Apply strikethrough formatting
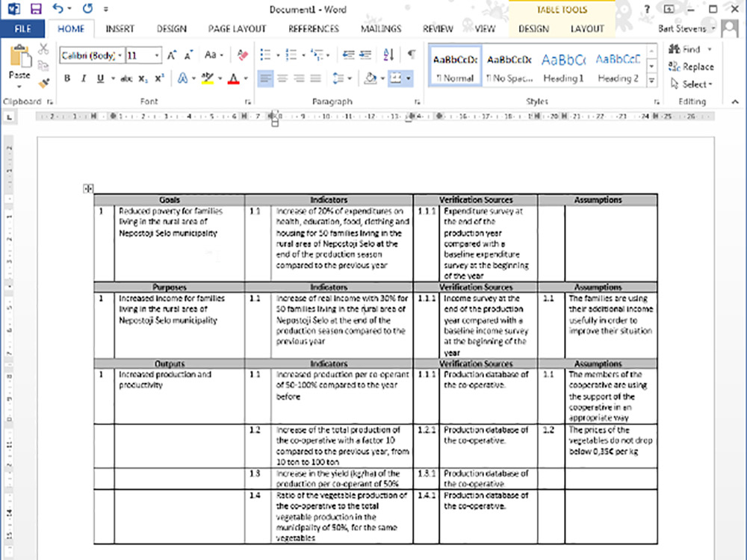This screenshot has height=560, width=747. tap(126, 78)
